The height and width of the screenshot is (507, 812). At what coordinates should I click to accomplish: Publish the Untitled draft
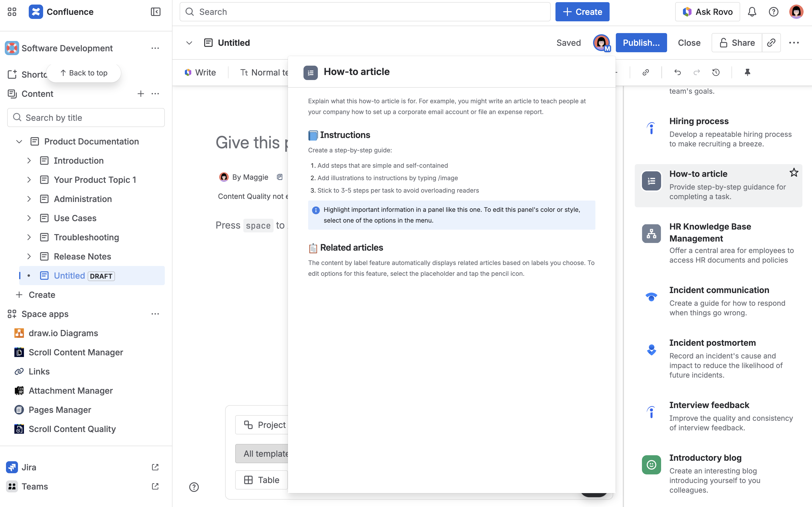point(641,43)
